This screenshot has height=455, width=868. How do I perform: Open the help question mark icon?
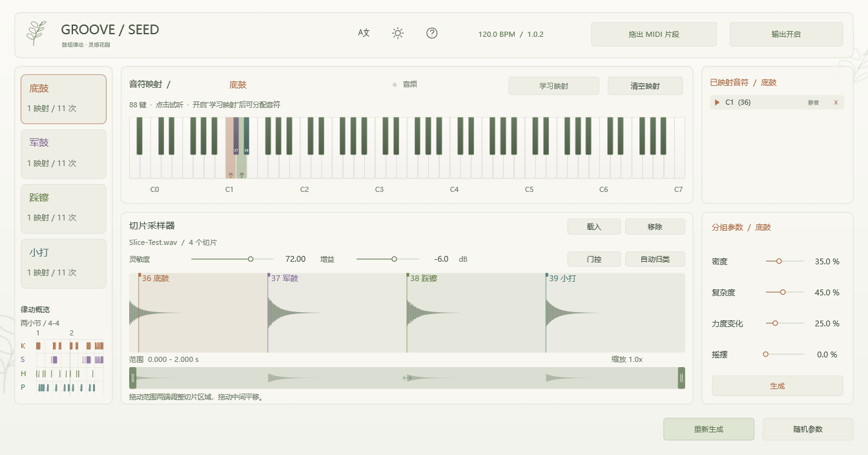[432, 33]
